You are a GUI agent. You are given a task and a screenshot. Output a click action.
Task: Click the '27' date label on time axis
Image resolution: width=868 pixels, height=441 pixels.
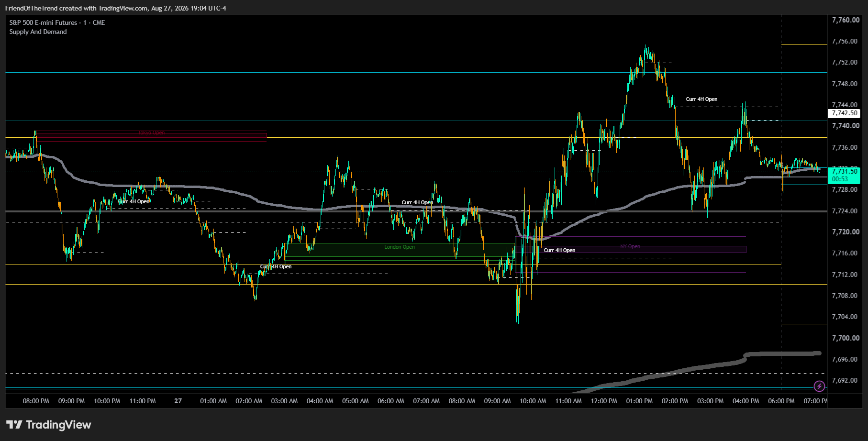coord(178,401)
